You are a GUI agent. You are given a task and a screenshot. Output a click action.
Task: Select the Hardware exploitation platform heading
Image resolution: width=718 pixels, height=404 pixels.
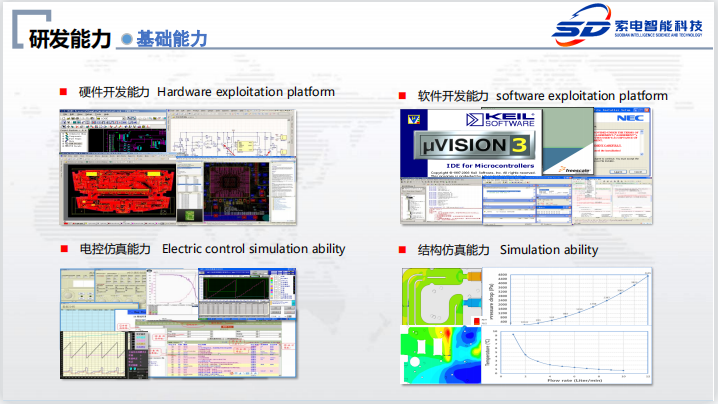245,92
